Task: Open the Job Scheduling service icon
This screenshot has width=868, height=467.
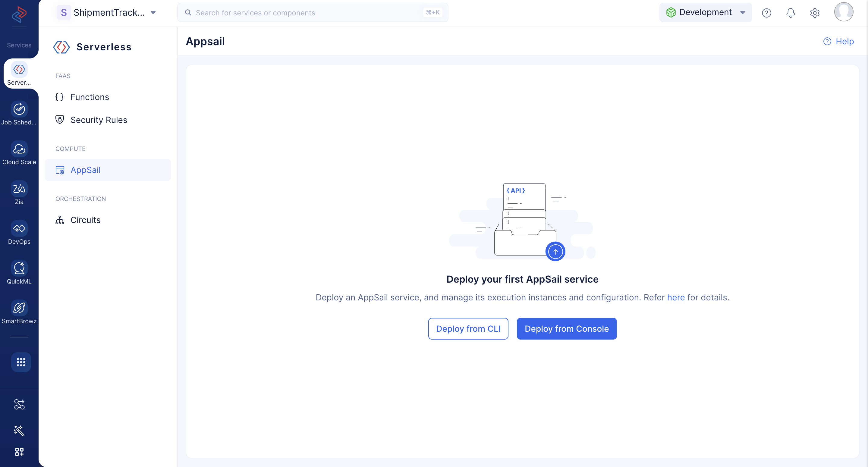Action: tap(19, 109)
